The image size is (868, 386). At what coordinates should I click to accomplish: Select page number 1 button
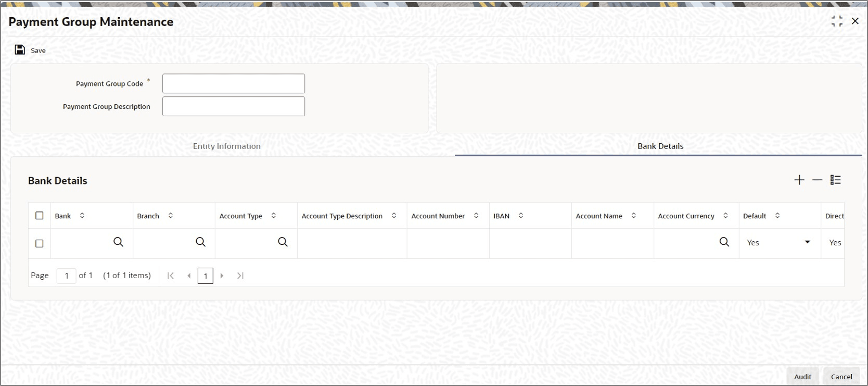point(206,276)
